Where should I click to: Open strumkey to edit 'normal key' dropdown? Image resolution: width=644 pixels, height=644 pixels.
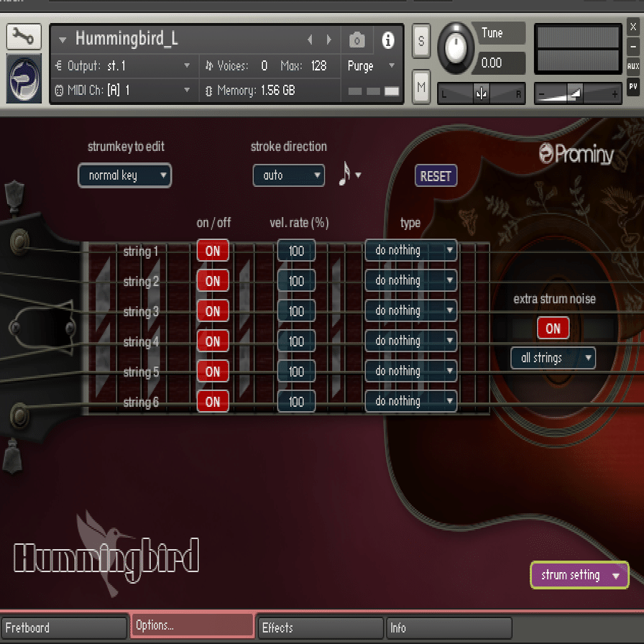pos(124,176)
